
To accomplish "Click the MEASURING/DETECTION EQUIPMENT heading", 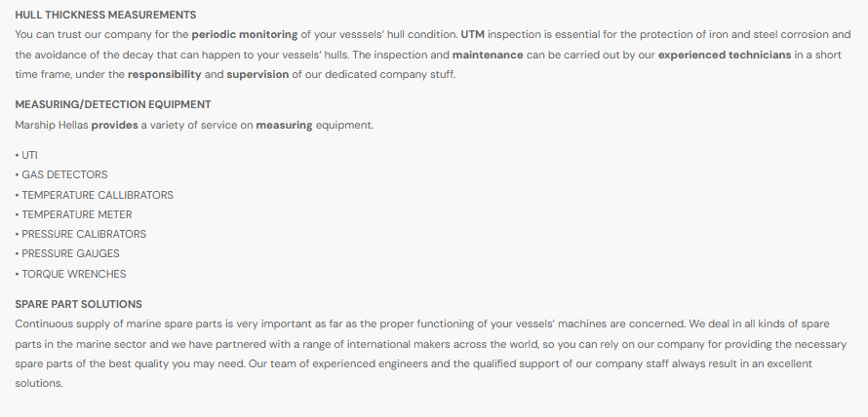I will (113, 104).
